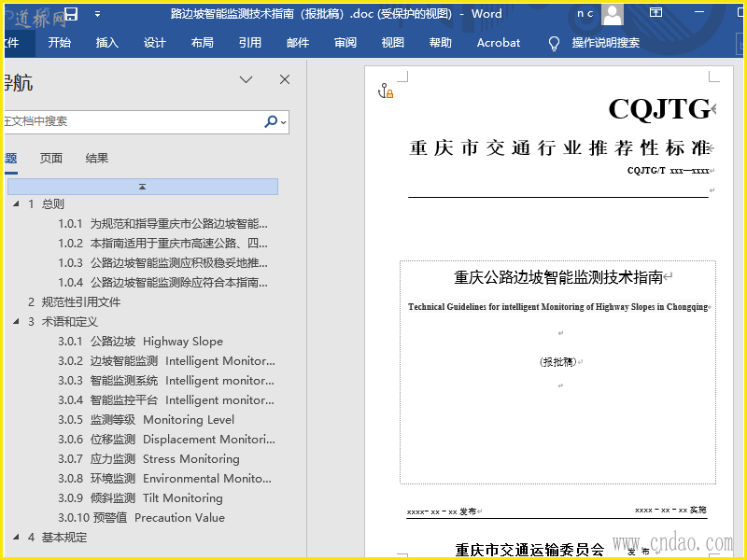
Task: Open Quick Access Toolbar customize dropdown
Action: [96, 14]
